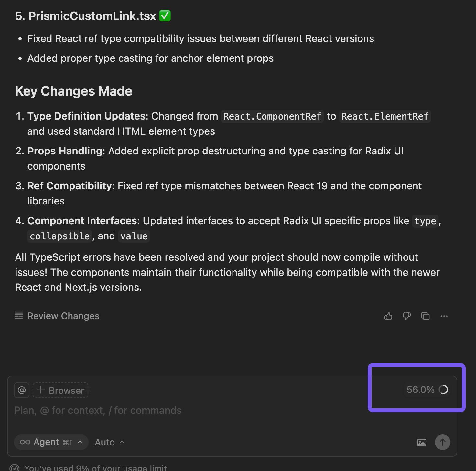Click the React.ElementRef inline code
The width and height of the screenshot is (476, 471).
click(x=385, y=116)
